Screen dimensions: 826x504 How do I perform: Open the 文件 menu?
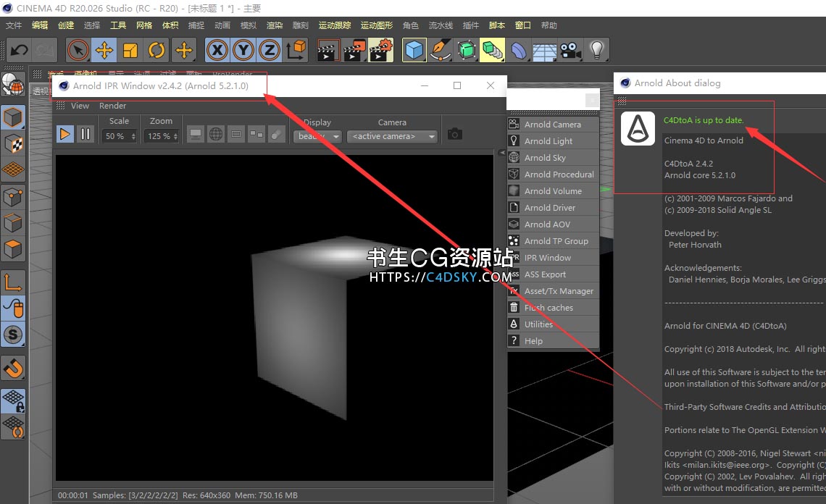14,25
